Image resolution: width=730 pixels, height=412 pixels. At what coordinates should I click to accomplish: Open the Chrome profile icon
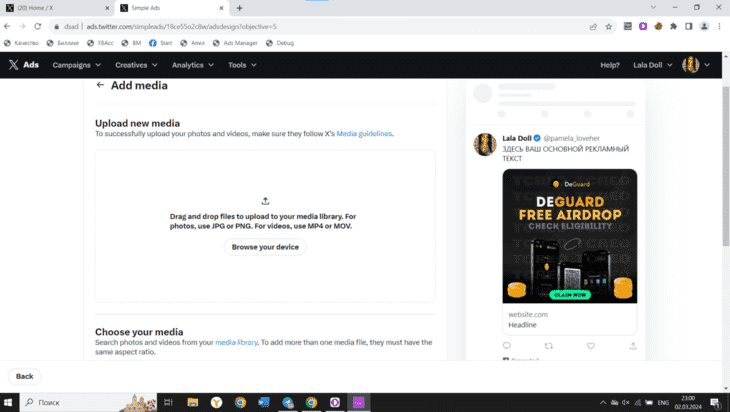pos(704,27)
